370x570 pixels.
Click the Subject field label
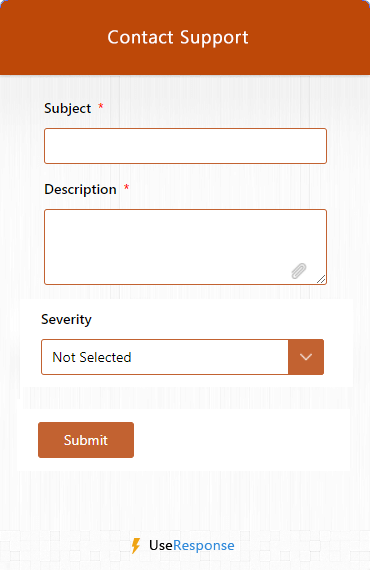coord(68,108)
